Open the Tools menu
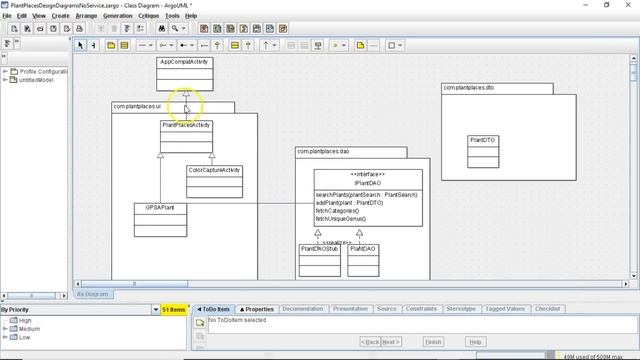The height and width of the screenshot is (360, 640). click(172, 16)
